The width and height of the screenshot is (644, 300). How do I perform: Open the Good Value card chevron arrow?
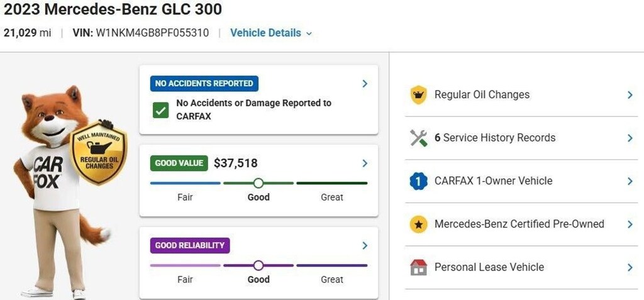point(365,163)
